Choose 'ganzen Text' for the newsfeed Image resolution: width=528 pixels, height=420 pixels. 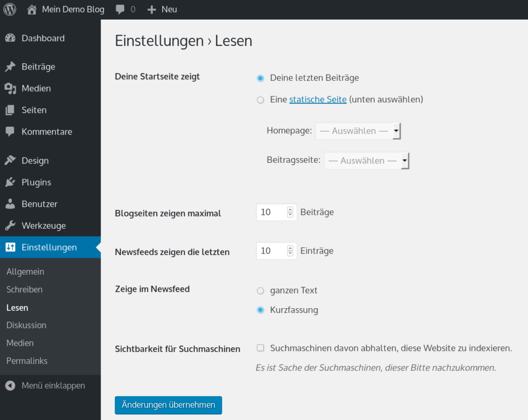point(260,291)
